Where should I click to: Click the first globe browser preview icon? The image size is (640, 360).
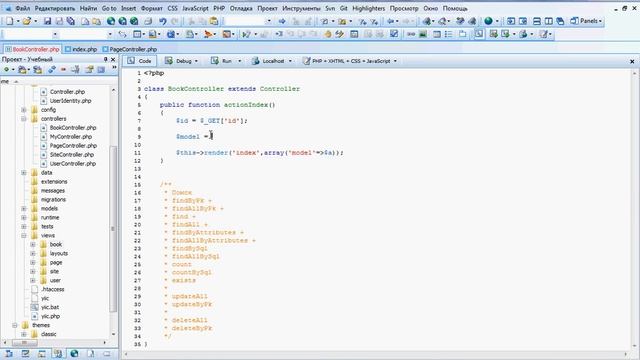[x=111, y=21]
